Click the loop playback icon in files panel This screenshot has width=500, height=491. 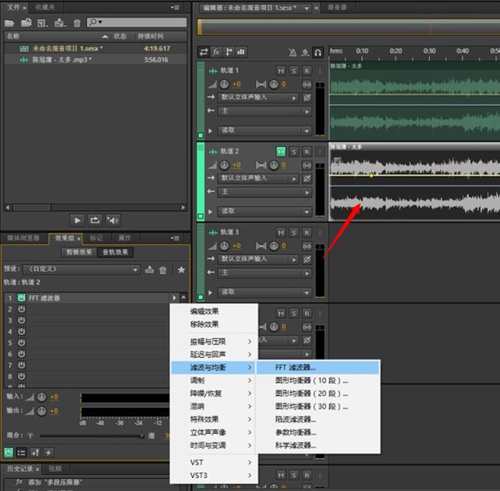[95, 220]
